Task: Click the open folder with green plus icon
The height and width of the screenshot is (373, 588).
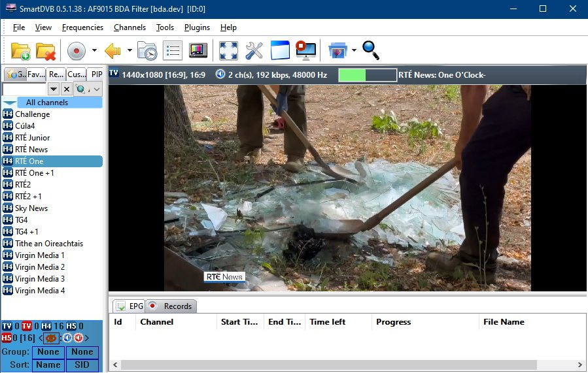Action: pyautogui.click(x=21, y=51)
